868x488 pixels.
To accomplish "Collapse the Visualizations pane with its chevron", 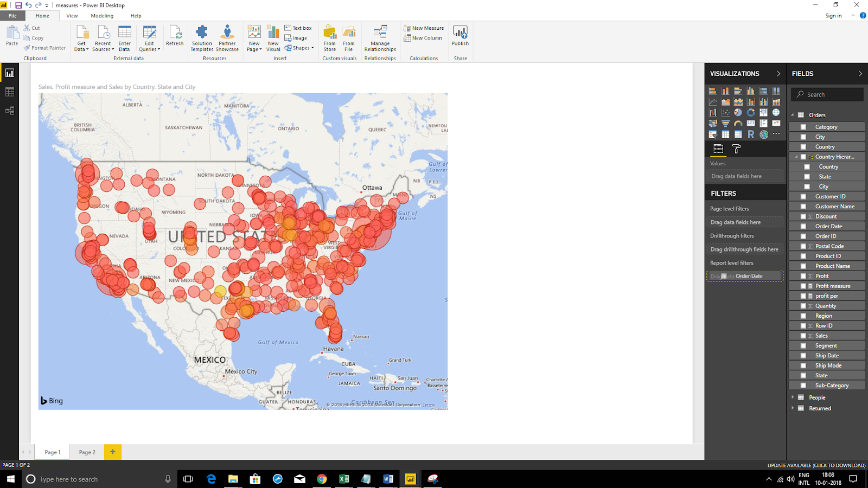I will click(x=778, y=74).
